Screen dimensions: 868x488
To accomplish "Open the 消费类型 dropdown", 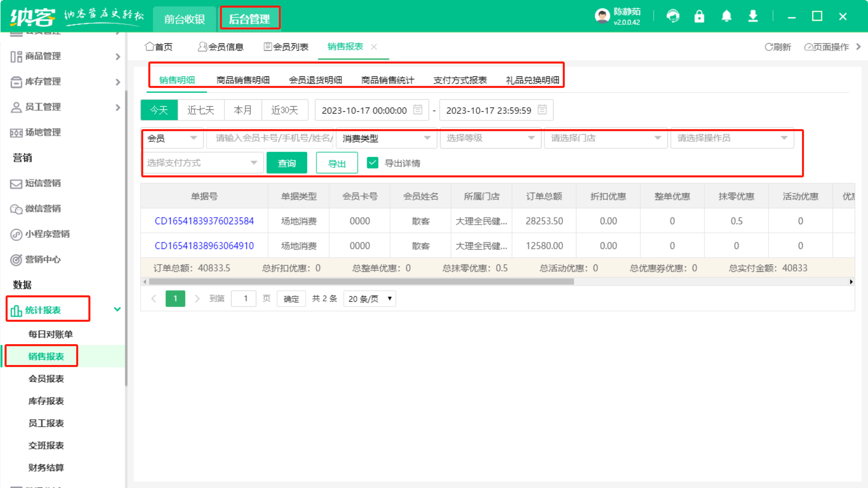I will coord(386,138).
